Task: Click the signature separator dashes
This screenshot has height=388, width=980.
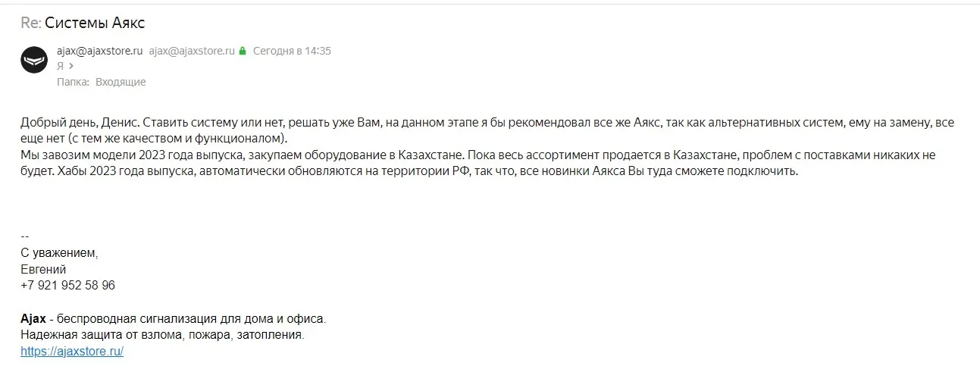Action: click(x=24, y=236)
